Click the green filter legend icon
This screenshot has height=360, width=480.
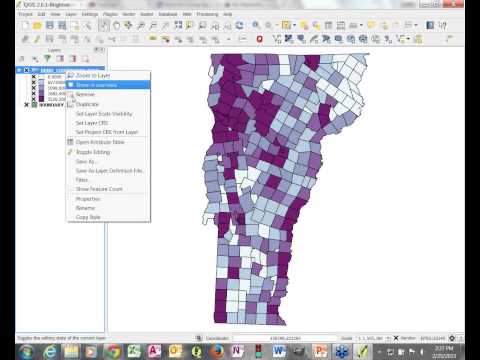pos(47,59)
